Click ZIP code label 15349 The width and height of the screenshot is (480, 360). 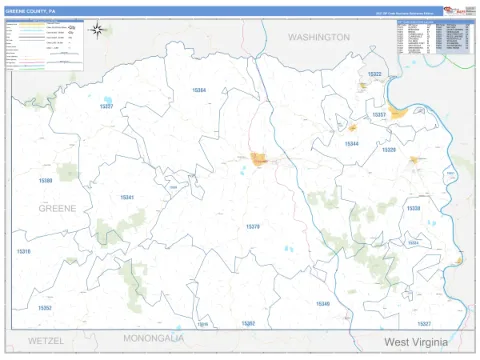pyautogui.click(x=323, y=304)
